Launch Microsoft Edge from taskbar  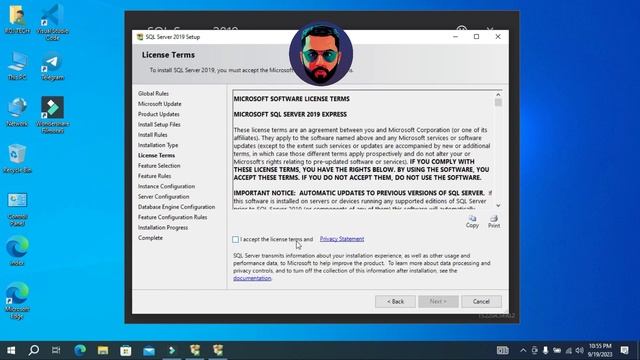pos(80,350)
